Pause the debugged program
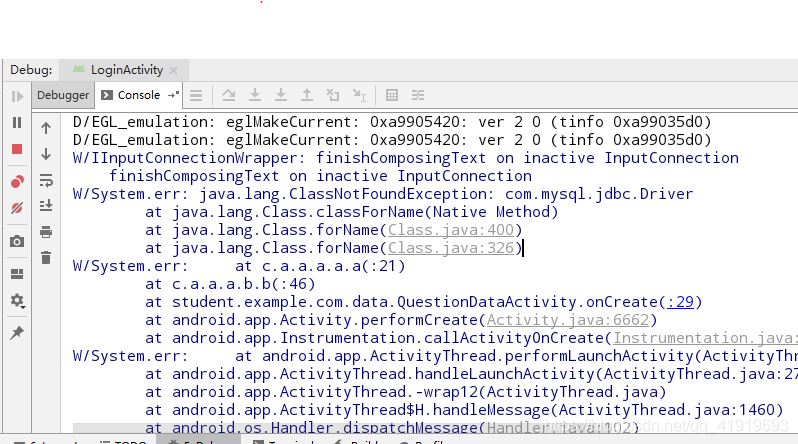The height and width of the screenshot is (444, 798). (17, 123)
